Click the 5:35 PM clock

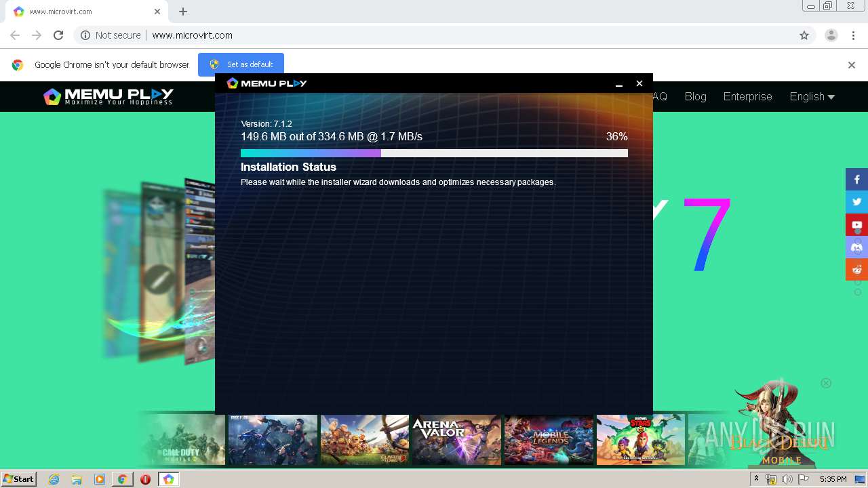tap(833, 479)
